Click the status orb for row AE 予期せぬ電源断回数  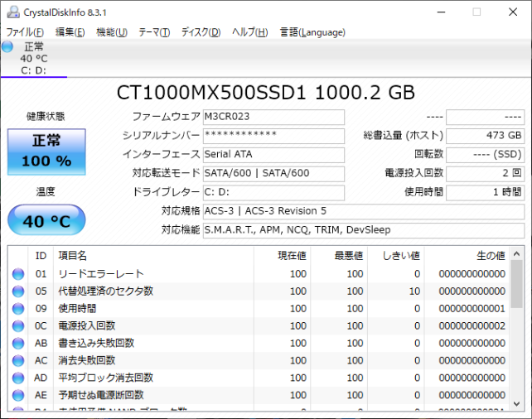coord(18,395)
